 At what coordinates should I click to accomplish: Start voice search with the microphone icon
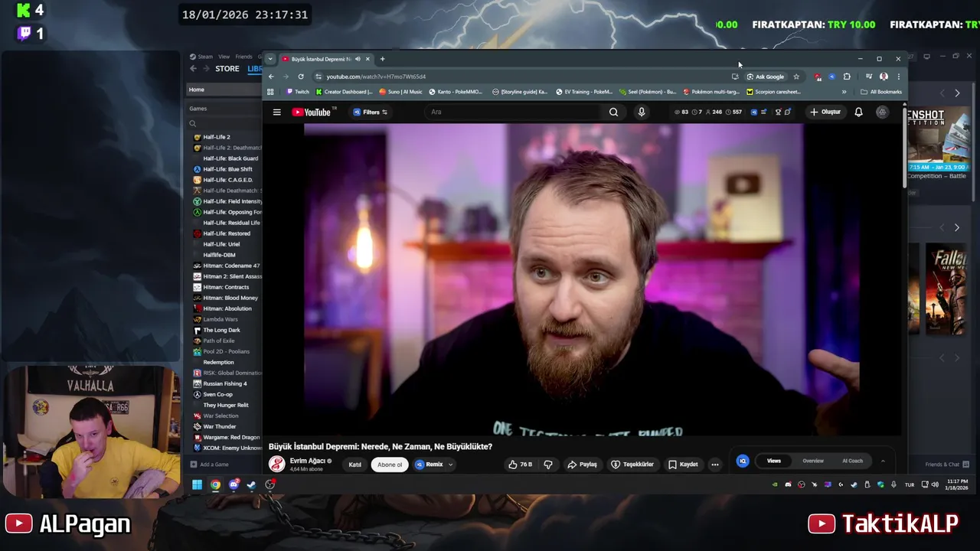[x=642, y=112]
